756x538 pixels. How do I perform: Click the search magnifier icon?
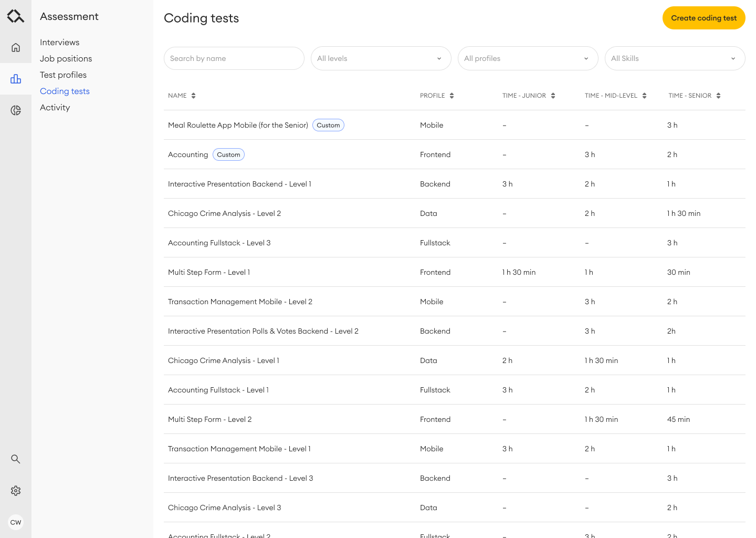pos(16,459)
